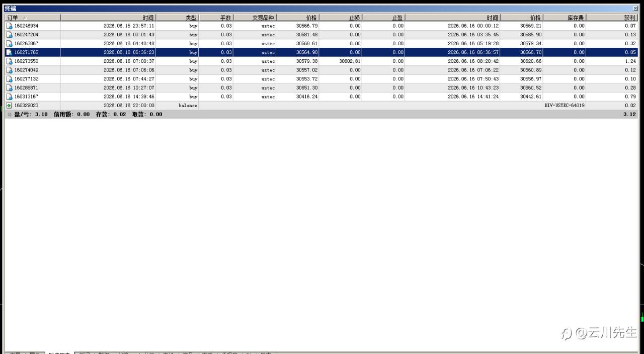The width and height of the screenshot is (644, 354).
Task: Click the order icon for 160313167
Action: 9,97
